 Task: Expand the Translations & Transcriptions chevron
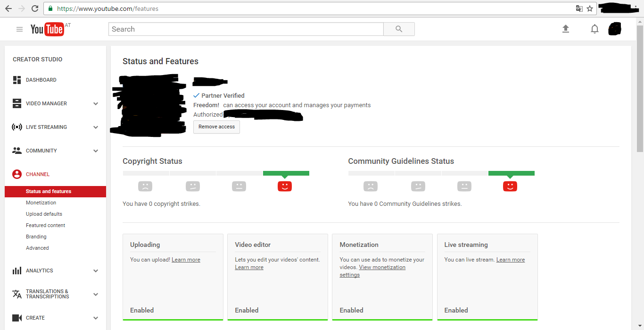(x=96, y=294)
